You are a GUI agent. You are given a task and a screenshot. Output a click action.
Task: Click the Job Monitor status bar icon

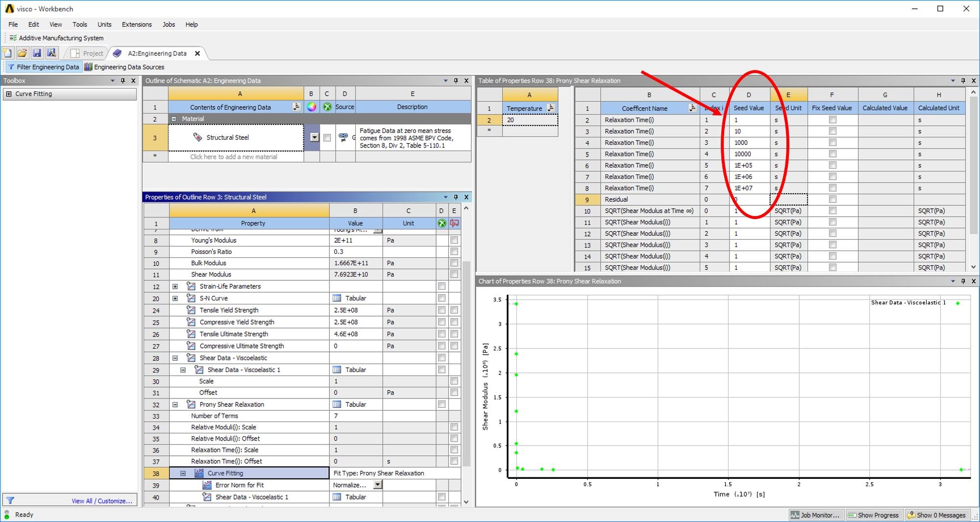(794, 515)
